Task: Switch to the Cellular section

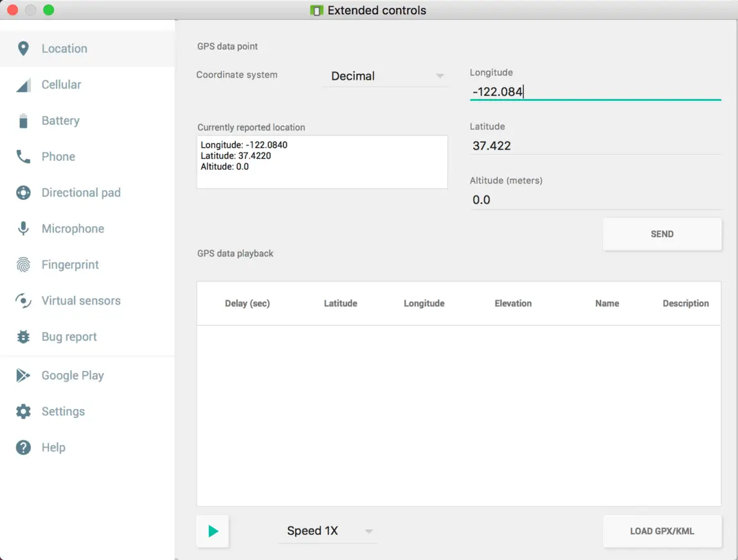Action: pyautogui.click(x=62, y=84)
